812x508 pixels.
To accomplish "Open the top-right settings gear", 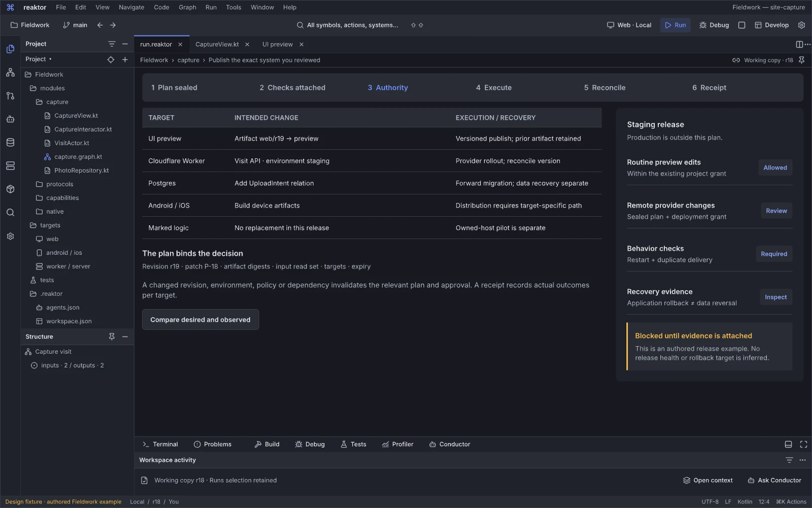I will click(801, 25).
